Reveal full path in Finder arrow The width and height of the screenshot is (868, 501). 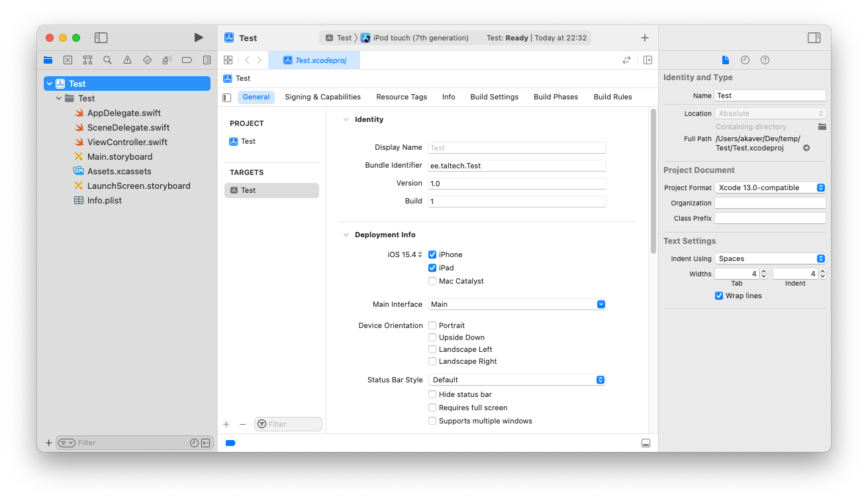(806, 148)
